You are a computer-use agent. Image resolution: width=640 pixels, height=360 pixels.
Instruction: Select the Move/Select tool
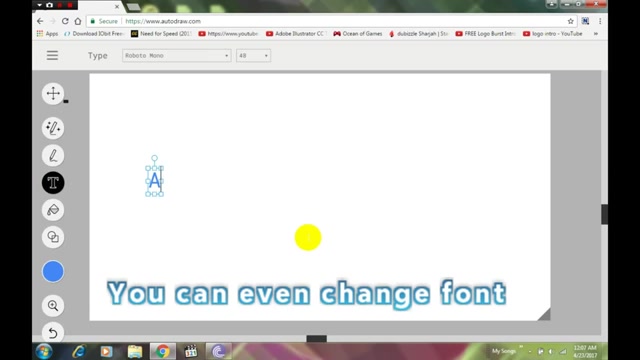tap(53, 93)
